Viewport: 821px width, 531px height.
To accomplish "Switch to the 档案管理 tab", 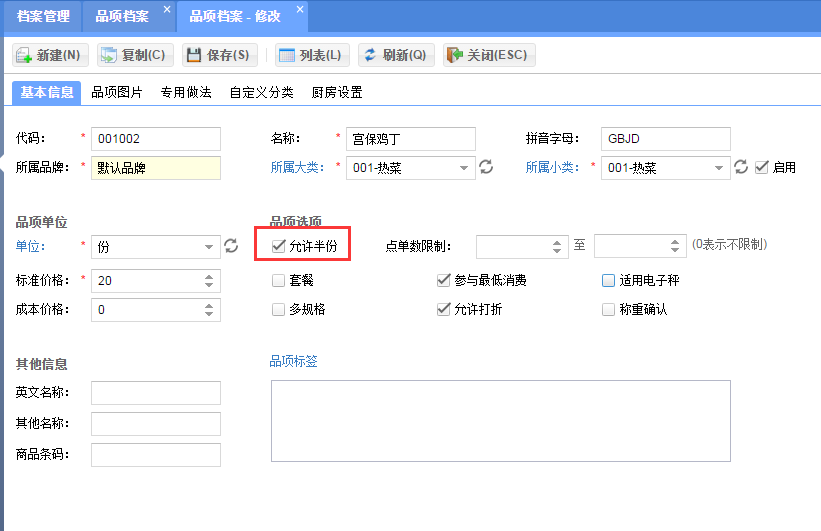I will pyautogui.click(x=43, y=16).
